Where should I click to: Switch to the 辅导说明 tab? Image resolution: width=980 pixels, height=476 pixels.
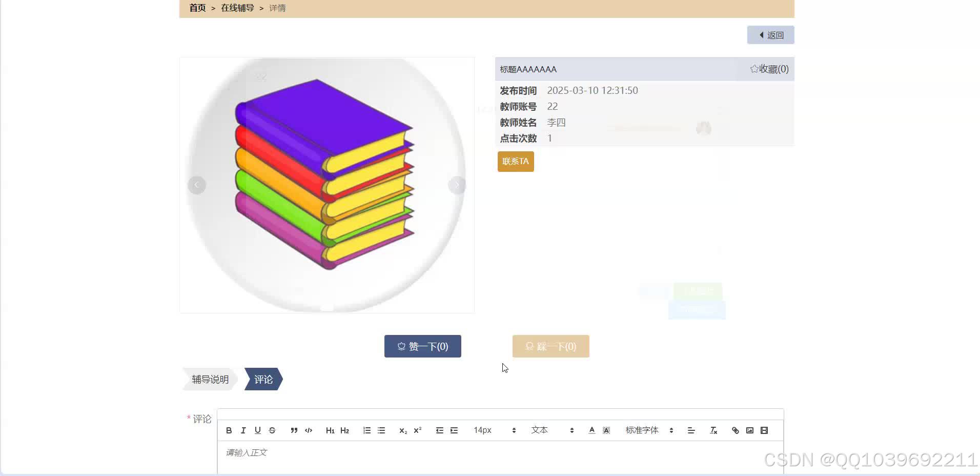pos(210,379)
